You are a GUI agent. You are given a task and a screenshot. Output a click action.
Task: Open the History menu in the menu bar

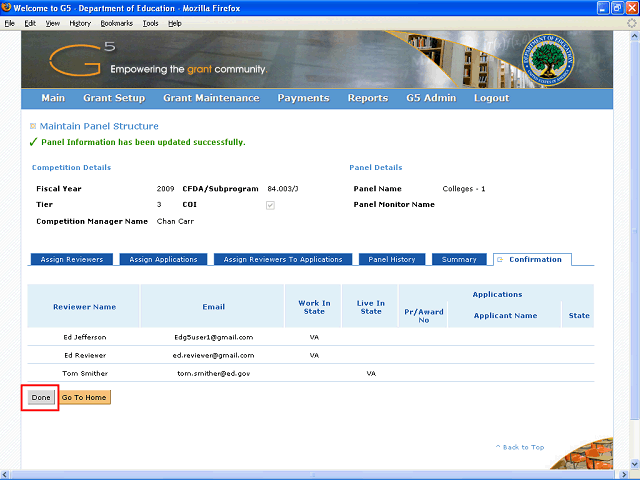click(x=80, y=22)
